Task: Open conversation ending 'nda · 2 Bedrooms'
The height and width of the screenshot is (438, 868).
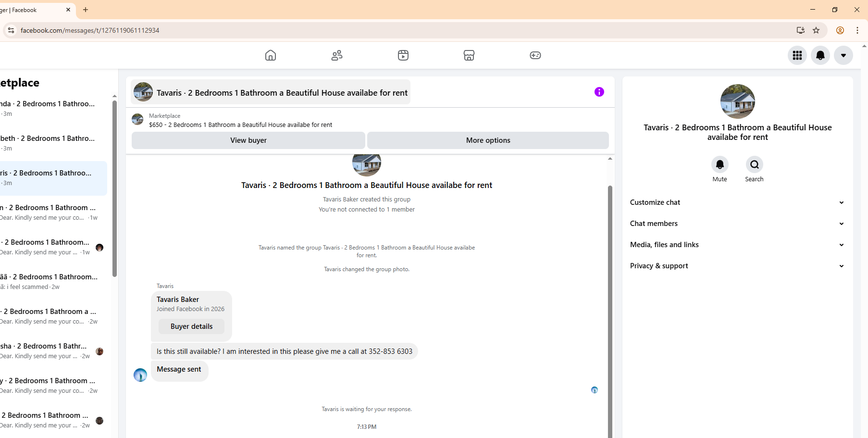Action: [53, 109]
